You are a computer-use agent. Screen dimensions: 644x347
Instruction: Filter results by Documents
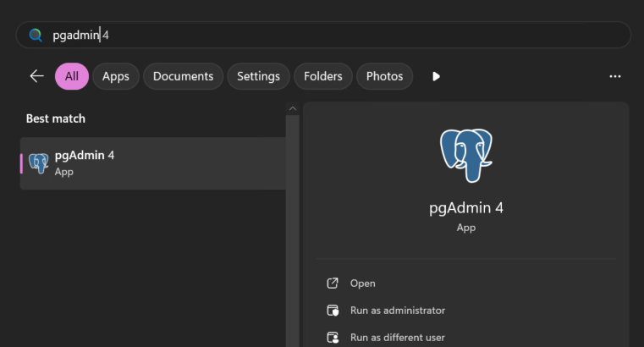(183, 76)
